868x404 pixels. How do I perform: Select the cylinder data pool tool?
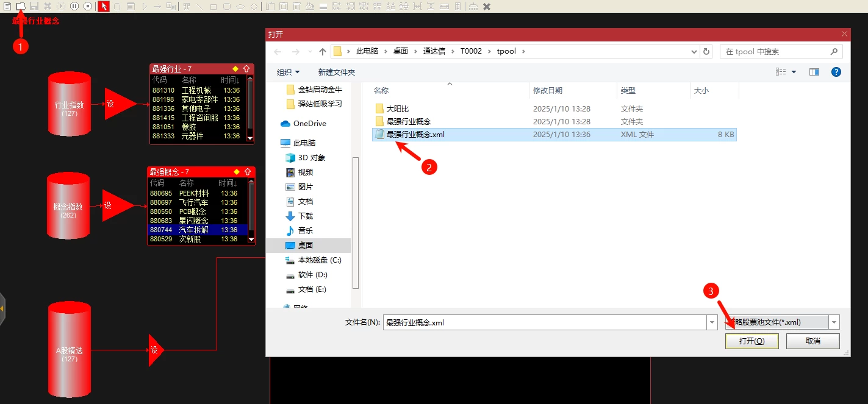pos(117,6)
